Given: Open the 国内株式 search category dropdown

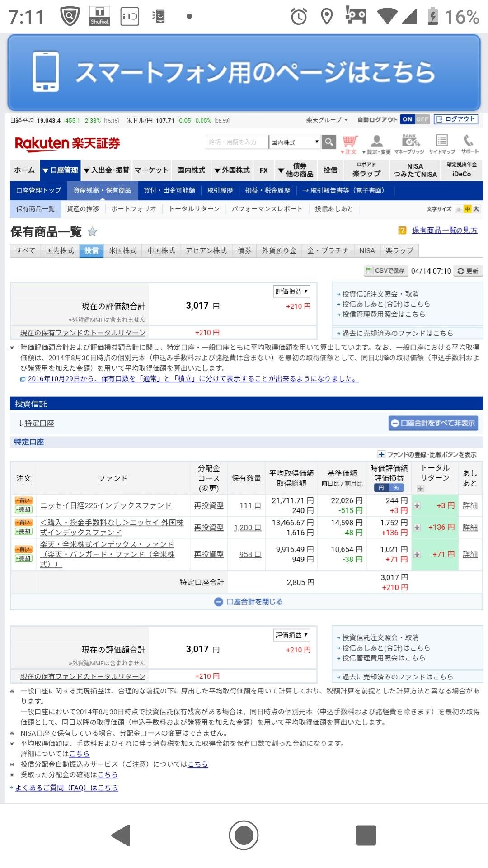Looking at the screenshot, I should [x=295, y=142].
